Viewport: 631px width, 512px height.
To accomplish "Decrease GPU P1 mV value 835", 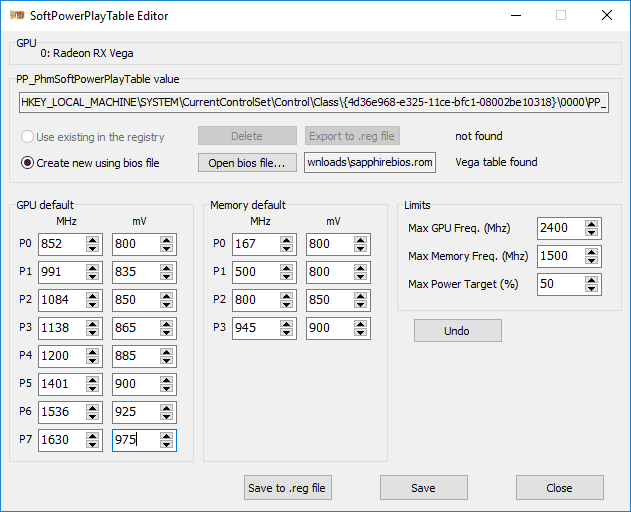I will [166, 276].
